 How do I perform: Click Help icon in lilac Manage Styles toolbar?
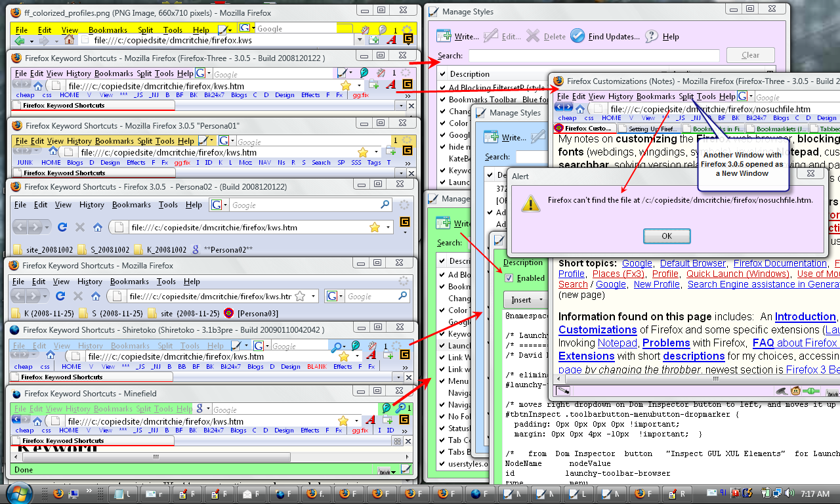[x=651, y=37]
